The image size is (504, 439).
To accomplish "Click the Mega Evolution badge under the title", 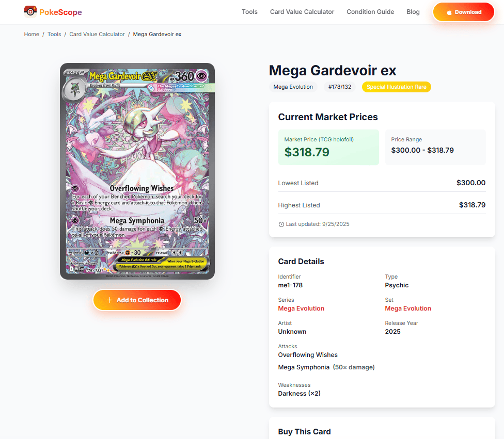I will [293, 87].
